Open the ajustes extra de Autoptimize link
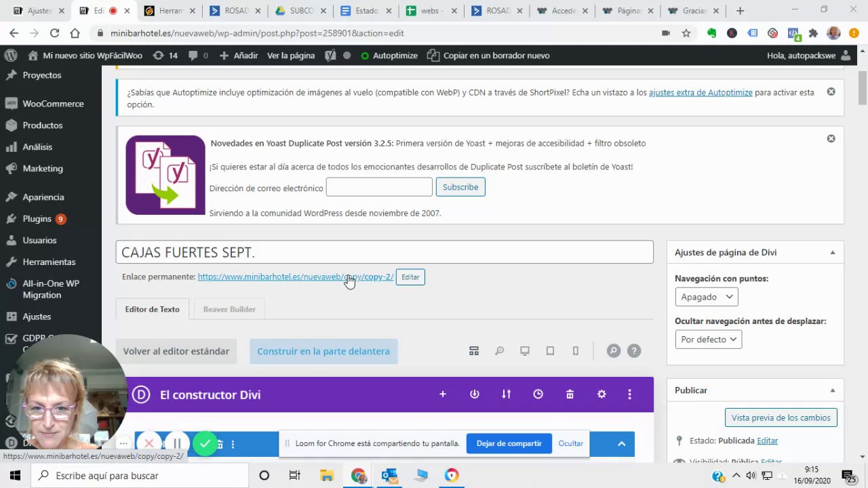The width and height of the screenshot is (868, 488). 701,92
